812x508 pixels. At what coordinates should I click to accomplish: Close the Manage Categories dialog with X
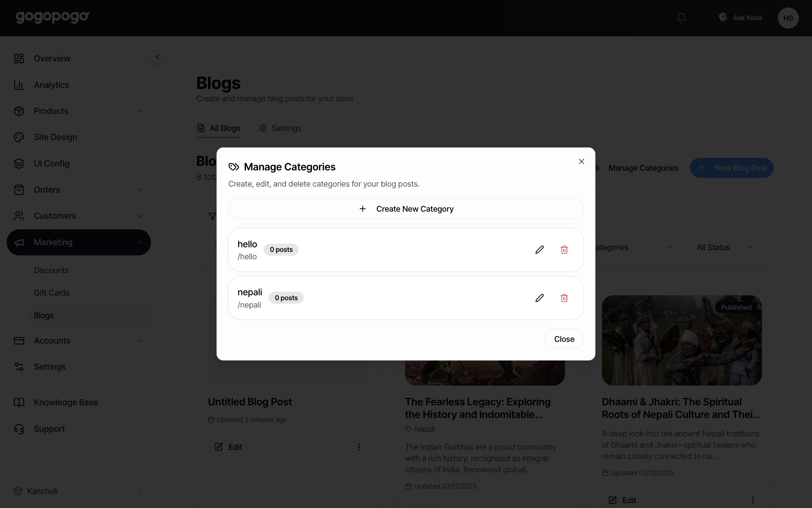pyautogui.click(x=582, y=161)
